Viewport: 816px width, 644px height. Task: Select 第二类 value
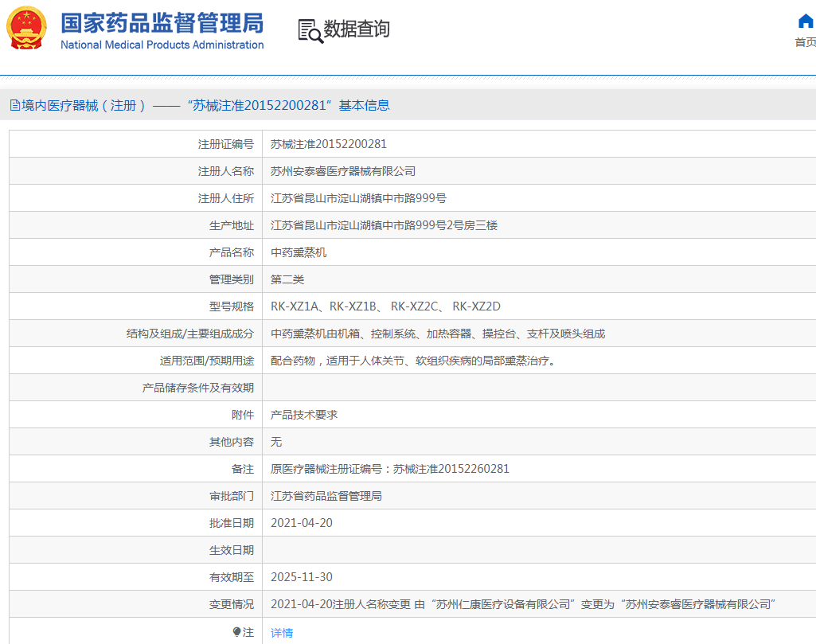(x=287, y=279)
